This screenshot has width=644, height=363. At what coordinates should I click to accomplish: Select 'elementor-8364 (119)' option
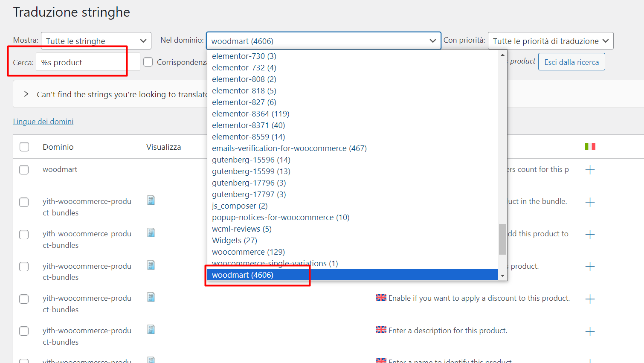pyautogui.click(x=353, y=114)
